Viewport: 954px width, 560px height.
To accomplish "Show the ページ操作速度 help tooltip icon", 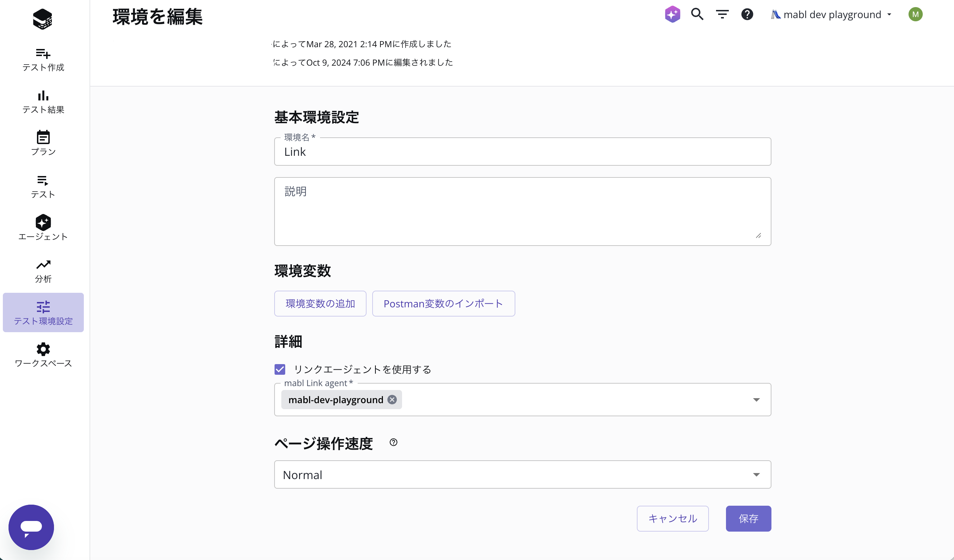I will [x=393, y=442].
